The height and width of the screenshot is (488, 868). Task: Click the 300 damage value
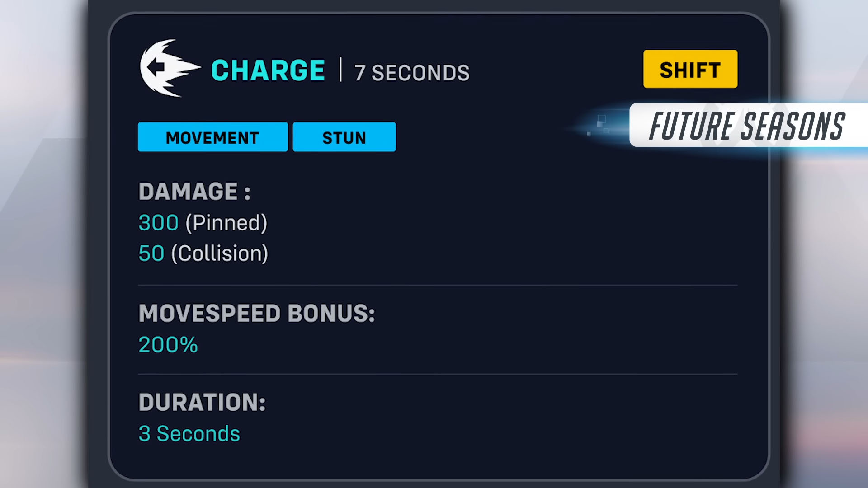click(x=158, y=223)
